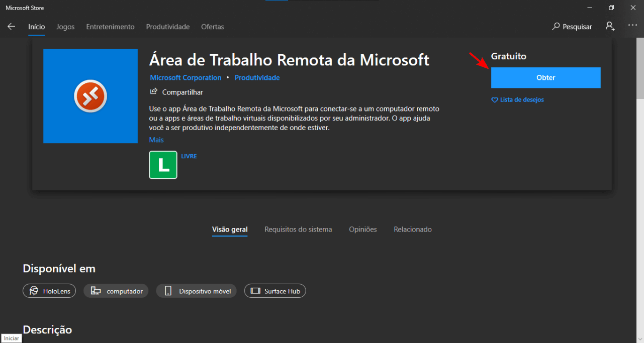Image resolution: width=644 pixels, height=343 pixels.
Task: Open the Ofertas tab
Action: (x=213, y=27)
